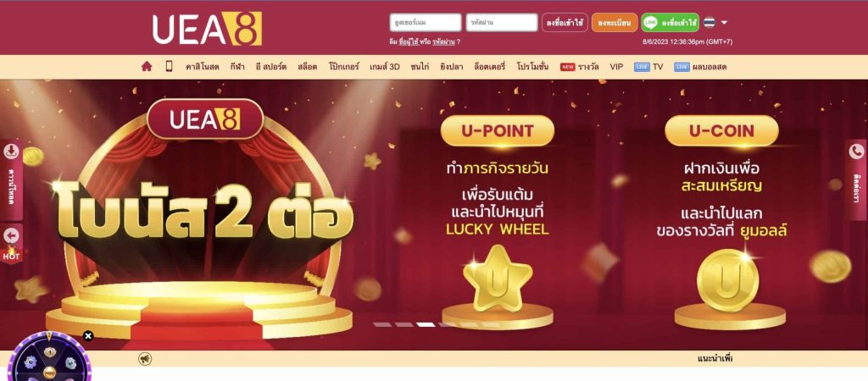Click the download arrow icon on left sidebar

[11, 152]
